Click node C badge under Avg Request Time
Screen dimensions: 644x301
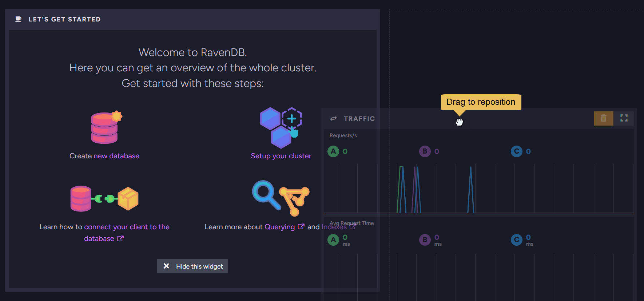click(517, 240)
